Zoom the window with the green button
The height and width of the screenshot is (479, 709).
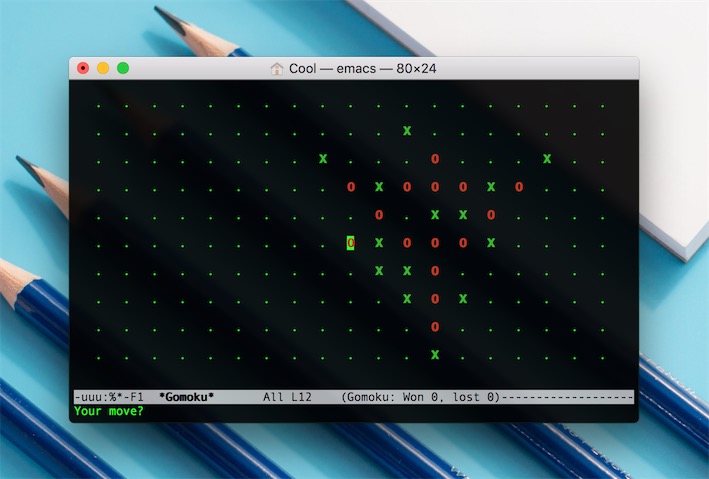[x=123, y=68]
